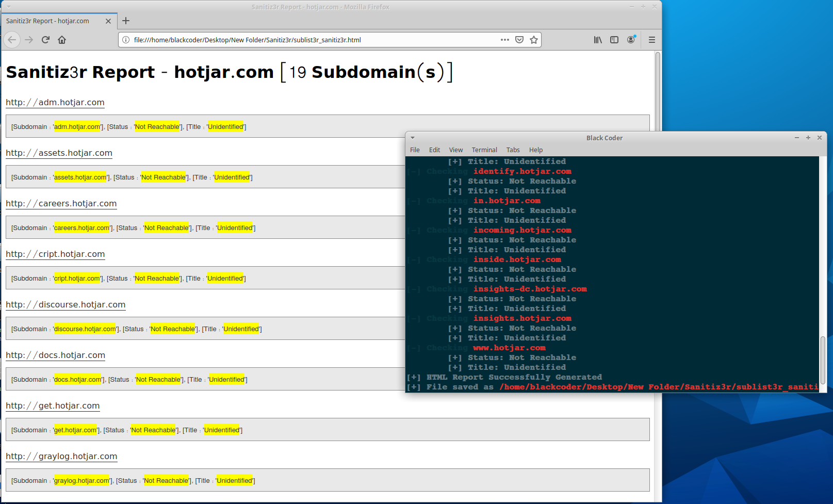Viewport: 833px width, 504px height.
Task: Click terminal vertical scrollbar thumb
Action: [823, 360]
